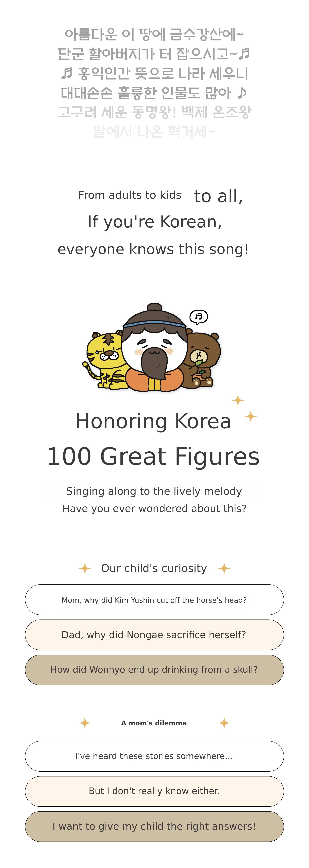This screenshot has height=868, width=309.
Task: Click the "everyone knows this song!" text
Action: tap(154, 250)
